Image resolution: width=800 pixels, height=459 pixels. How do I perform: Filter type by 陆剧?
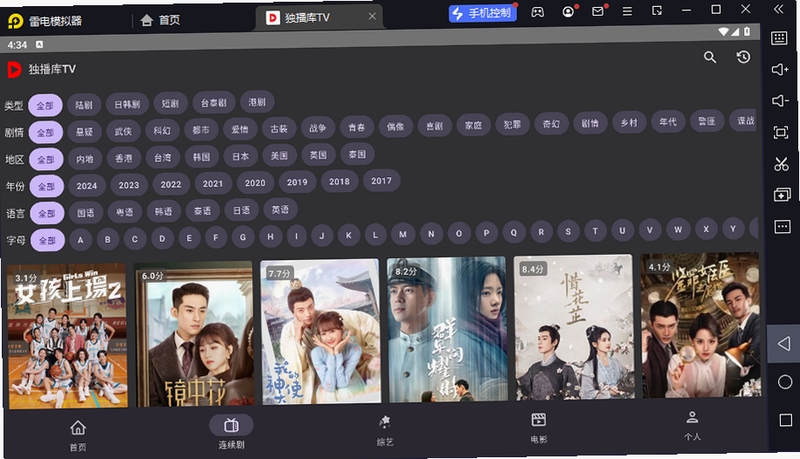84,105
